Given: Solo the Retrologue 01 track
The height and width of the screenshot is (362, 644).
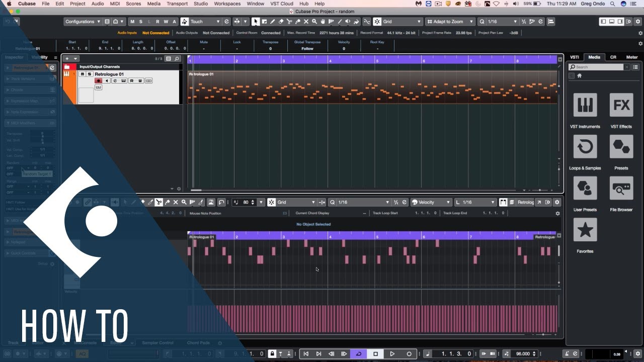Looking at the screenshot, I should pos(90,74).
